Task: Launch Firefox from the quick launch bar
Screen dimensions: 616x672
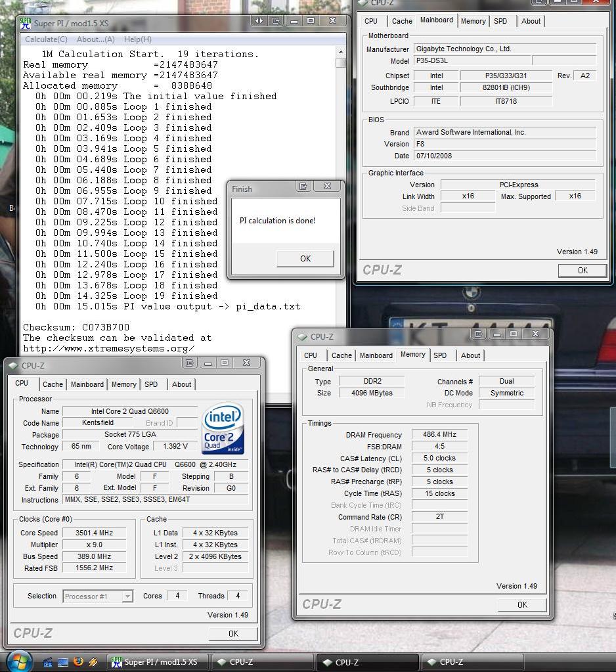Action: (x=78, y=662)
